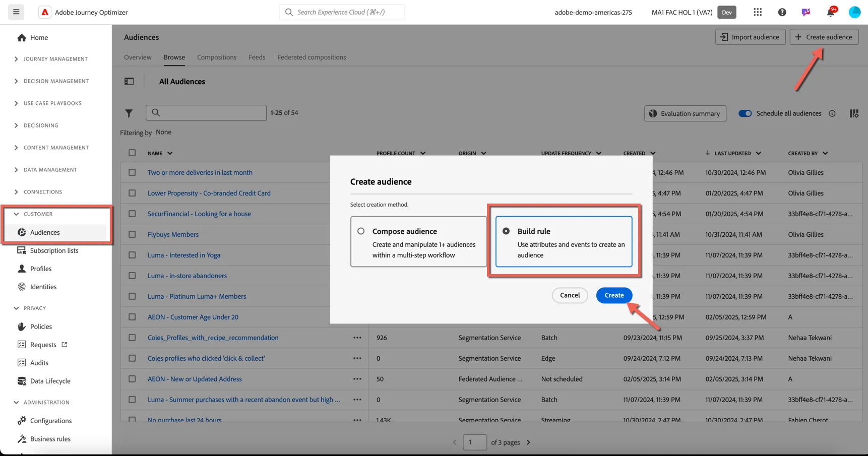
Task: Open the notifications bell
Action: [x=831, y=12]
